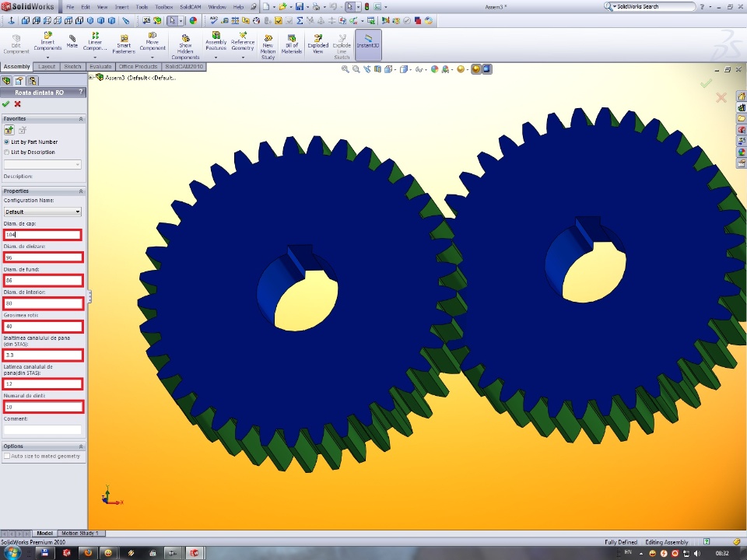The height and width of the screenshot is (560, 747).
Task: Click Diam. de divizare input field
Action: (x=42, y=257)
